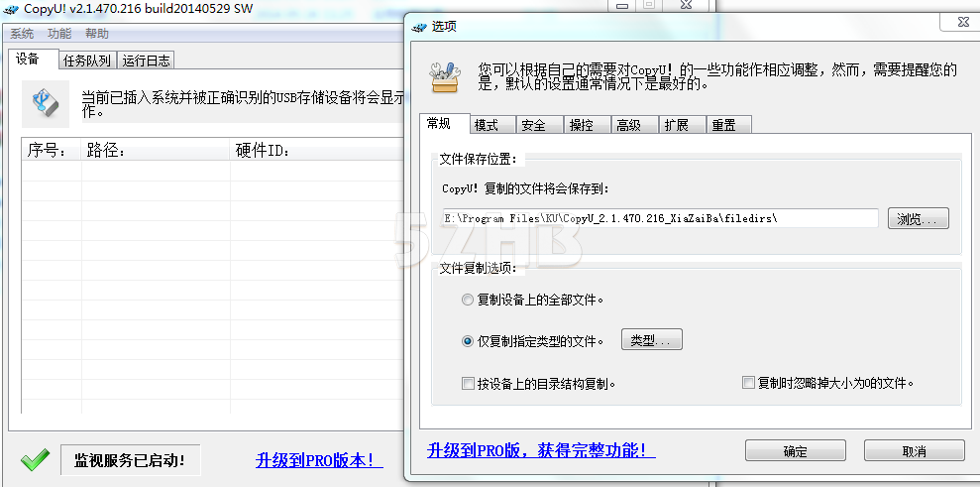Screen dimensions: 980x487
Task: Click the 选项 dialog title icon
Action: click(420, 27)
